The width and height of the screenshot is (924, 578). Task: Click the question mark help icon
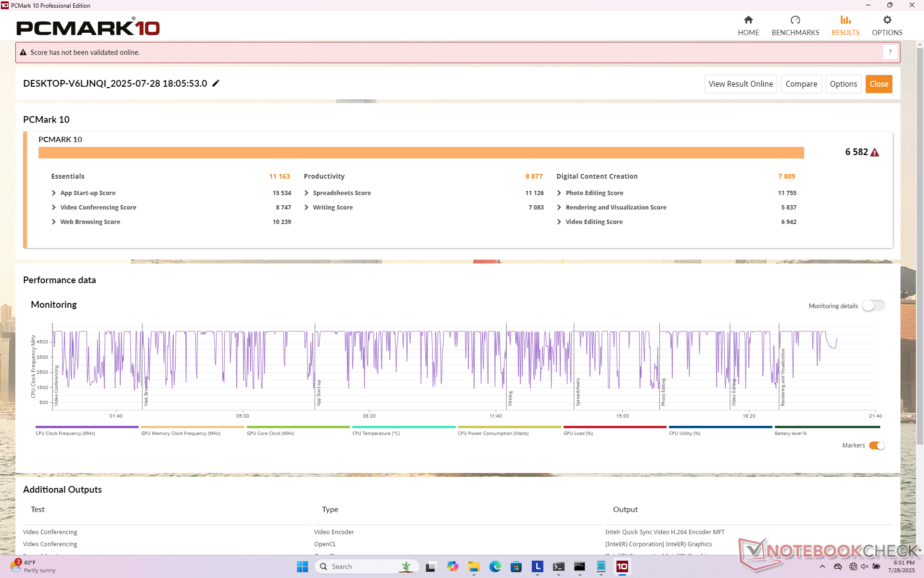point(890,52)
